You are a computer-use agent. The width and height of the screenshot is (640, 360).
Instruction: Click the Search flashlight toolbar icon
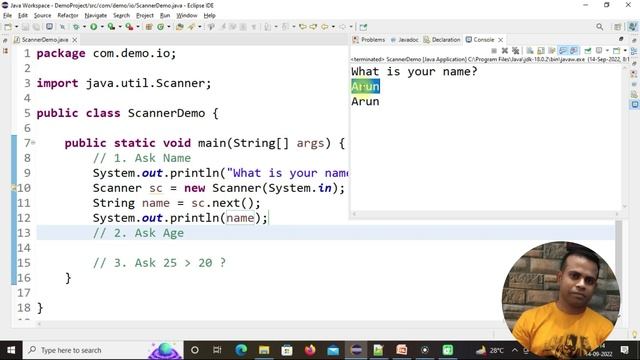click(x=191, y=27)
